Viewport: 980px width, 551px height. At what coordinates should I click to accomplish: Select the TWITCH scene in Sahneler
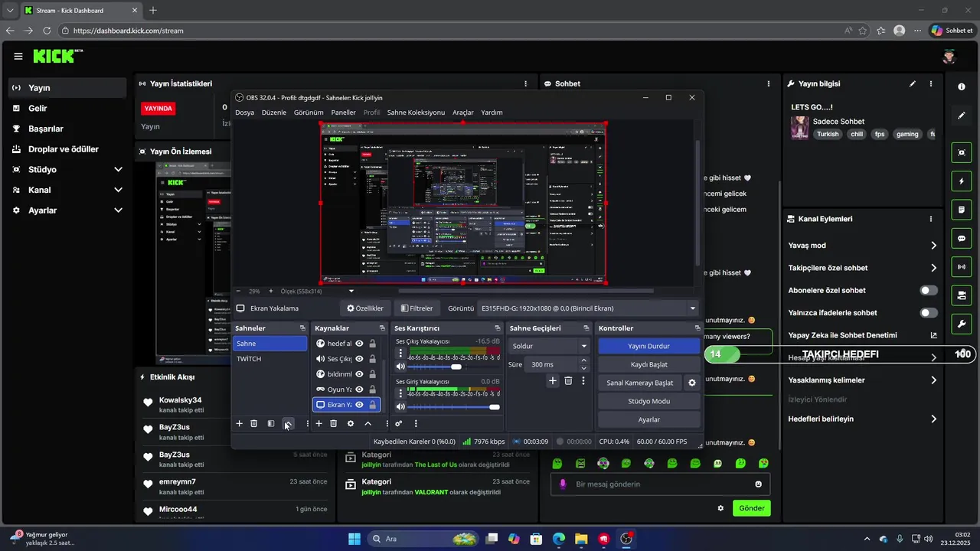[269, 359]
